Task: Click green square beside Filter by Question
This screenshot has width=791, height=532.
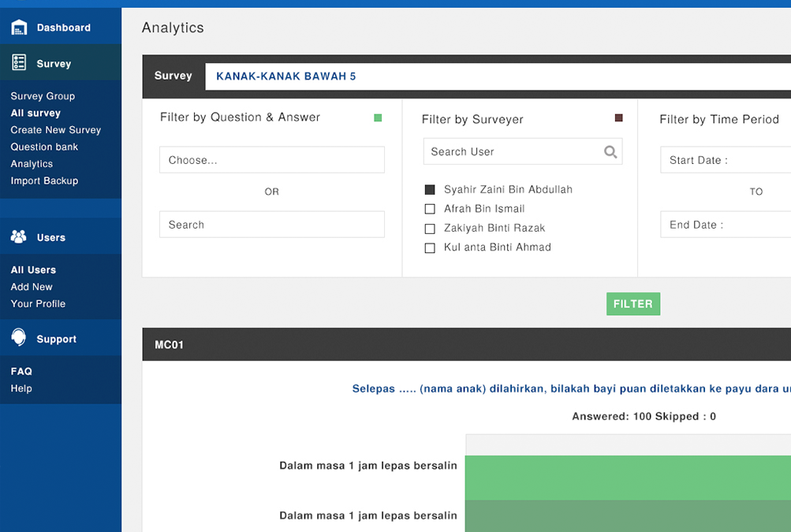Action: (378, 118)
